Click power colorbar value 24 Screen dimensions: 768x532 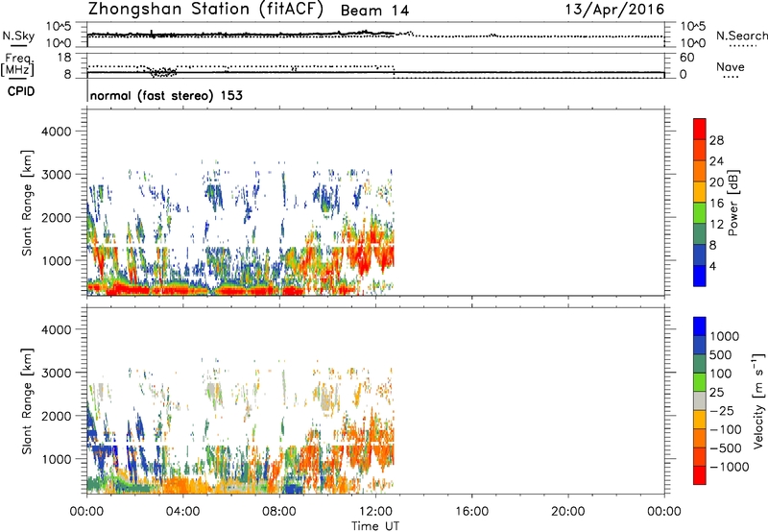[716, 161]
